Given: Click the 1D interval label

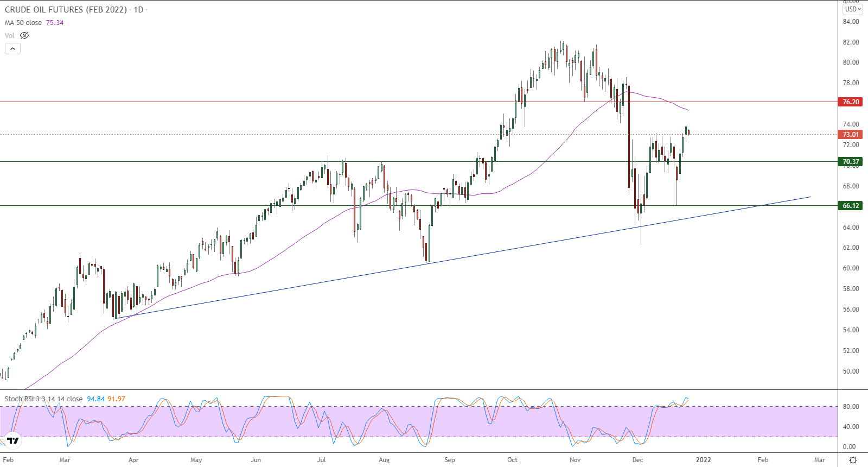Looking at the screenshot, I should [138, 10].
